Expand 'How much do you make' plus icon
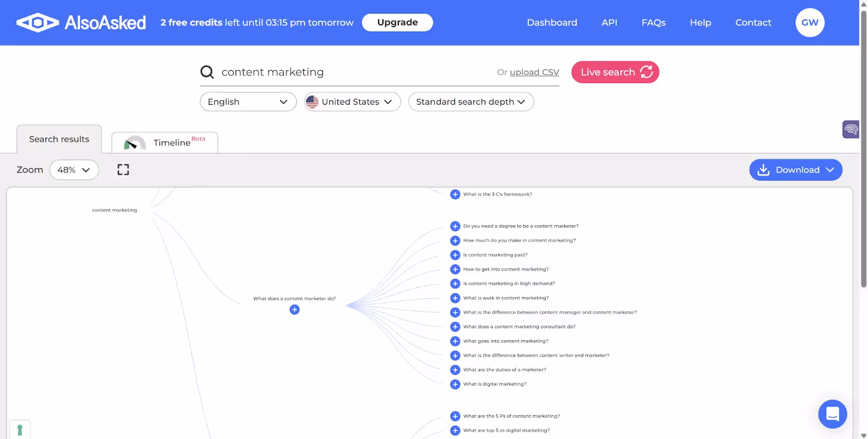868x439 pixels. click(x=455, y=240)
